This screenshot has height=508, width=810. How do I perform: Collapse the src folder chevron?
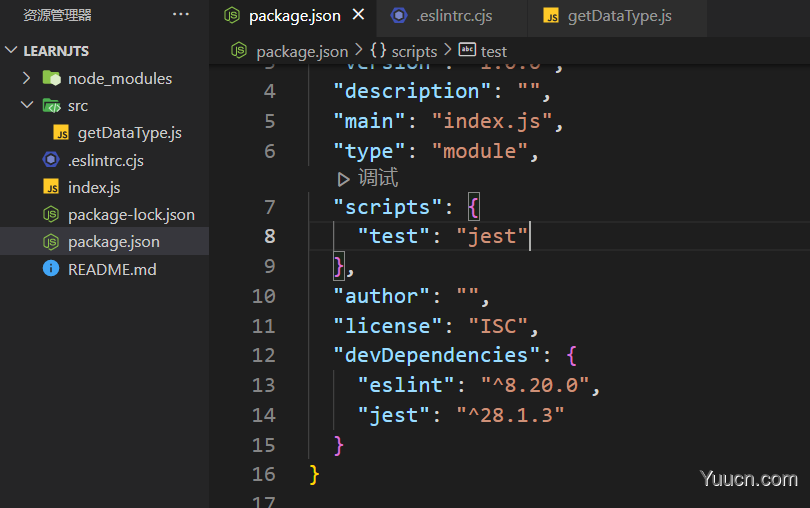[x=27, y=105]
